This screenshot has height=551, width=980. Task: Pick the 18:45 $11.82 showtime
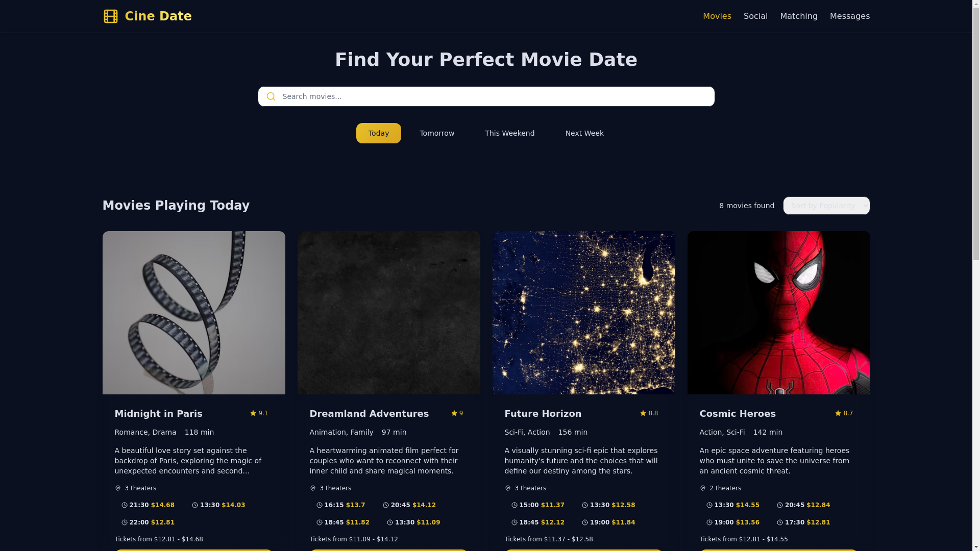coord(343,522)
